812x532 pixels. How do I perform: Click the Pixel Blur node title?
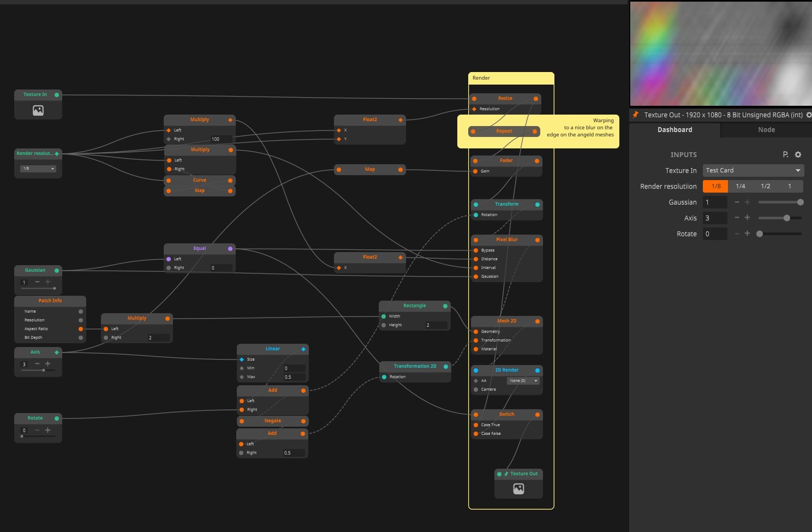[x=506, y=240]
